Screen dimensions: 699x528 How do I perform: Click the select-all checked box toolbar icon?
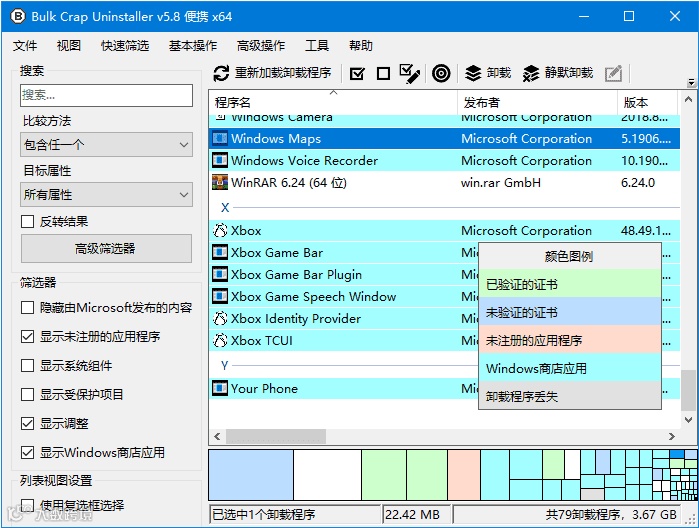point(357,74)
